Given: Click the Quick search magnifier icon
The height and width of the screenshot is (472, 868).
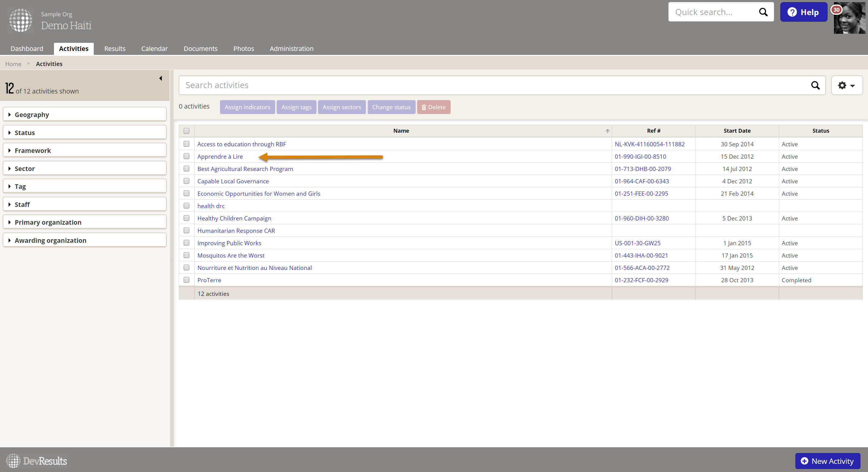Looking at the screenshot, I should tap(763, 12).
